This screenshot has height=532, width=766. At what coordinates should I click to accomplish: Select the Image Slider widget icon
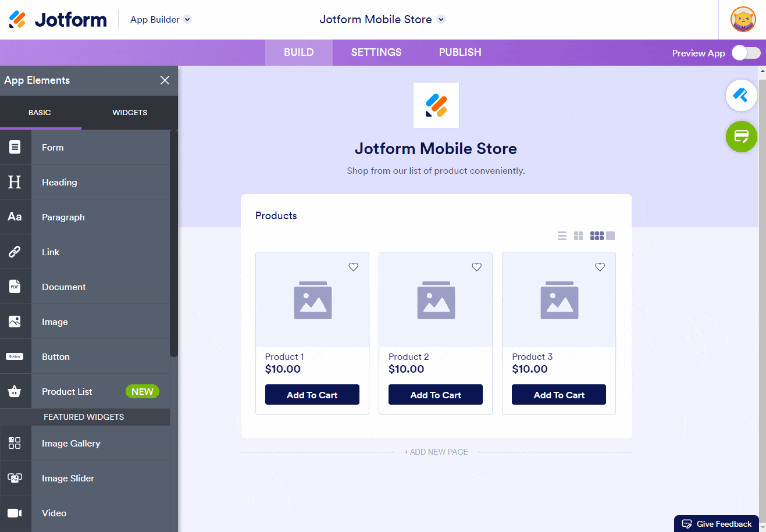tap(15, 478)
